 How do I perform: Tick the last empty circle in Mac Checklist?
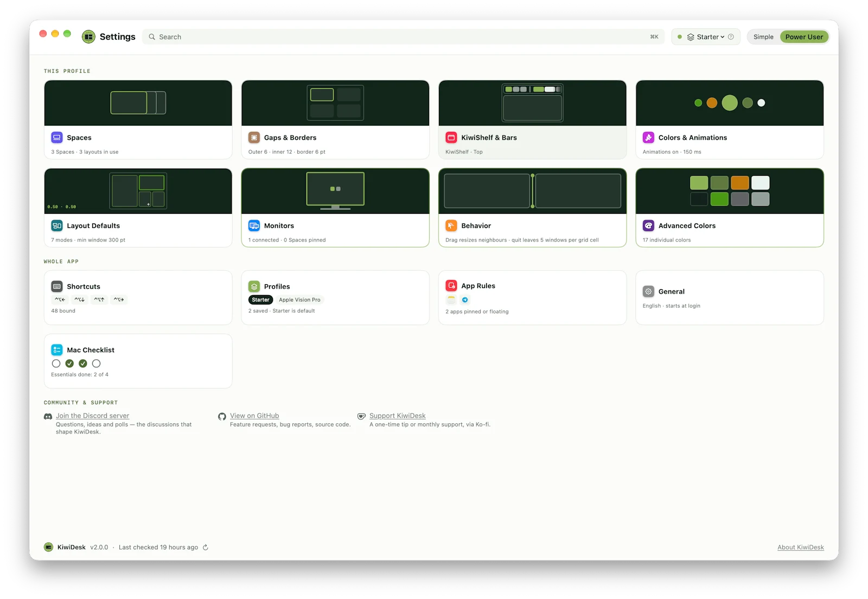[96, 364]
